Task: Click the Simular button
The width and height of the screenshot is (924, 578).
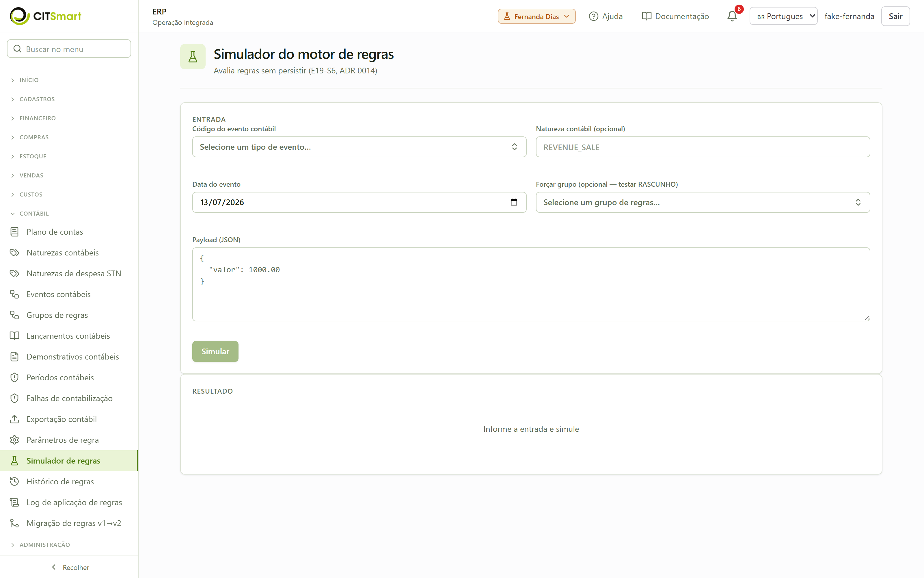Action: pyautogui.click(x=215, y=351)
